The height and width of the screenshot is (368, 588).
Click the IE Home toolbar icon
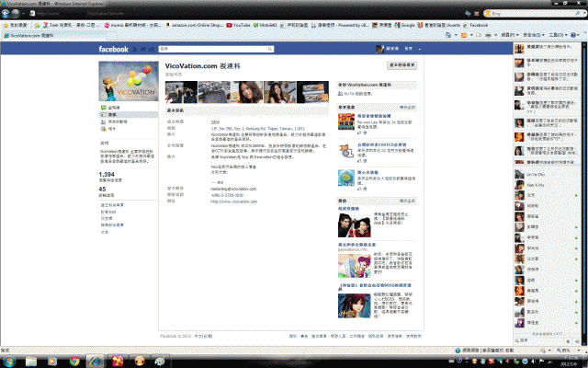[448, 35]
